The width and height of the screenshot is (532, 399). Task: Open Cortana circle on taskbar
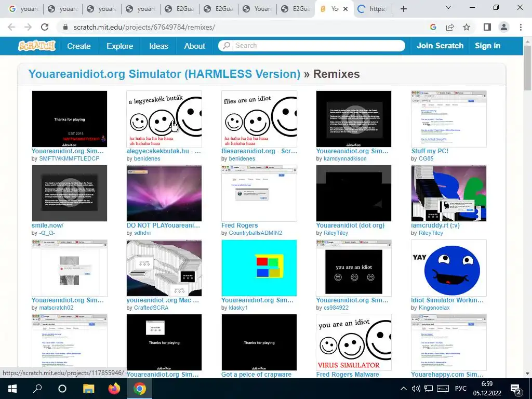62,389
